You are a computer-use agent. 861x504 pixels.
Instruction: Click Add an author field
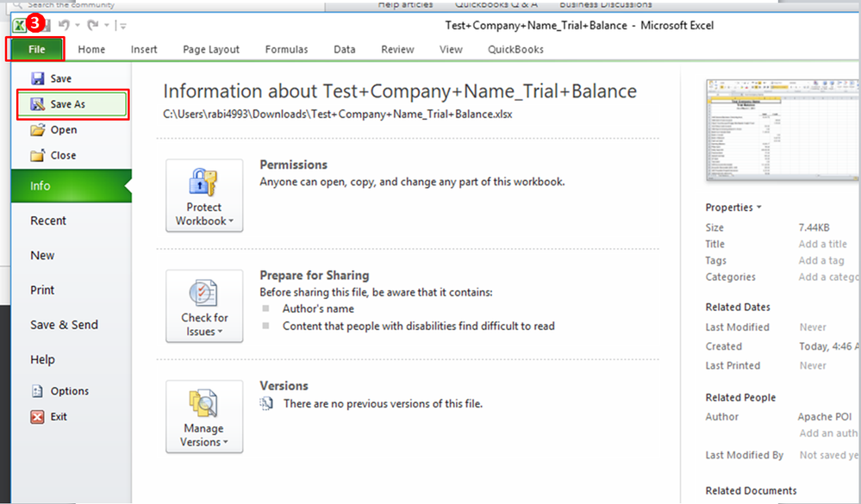tap(829, 433)
